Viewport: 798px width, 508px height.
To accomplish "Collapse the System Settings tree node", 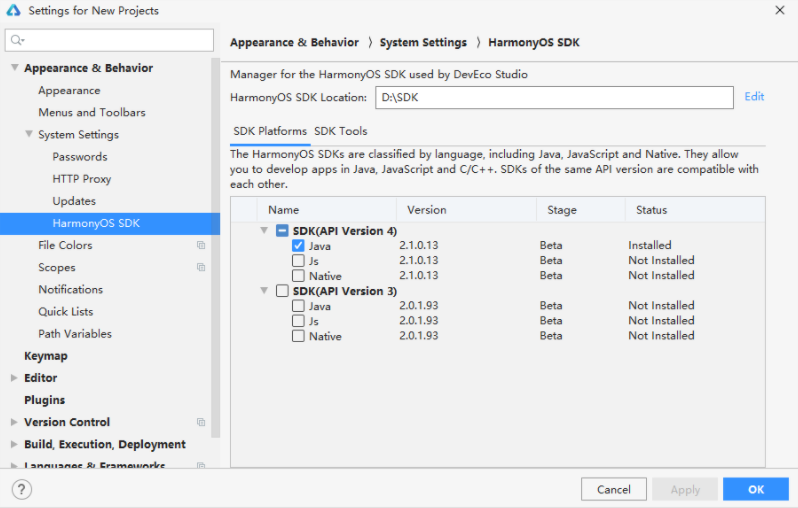I will tap(29, 134).
